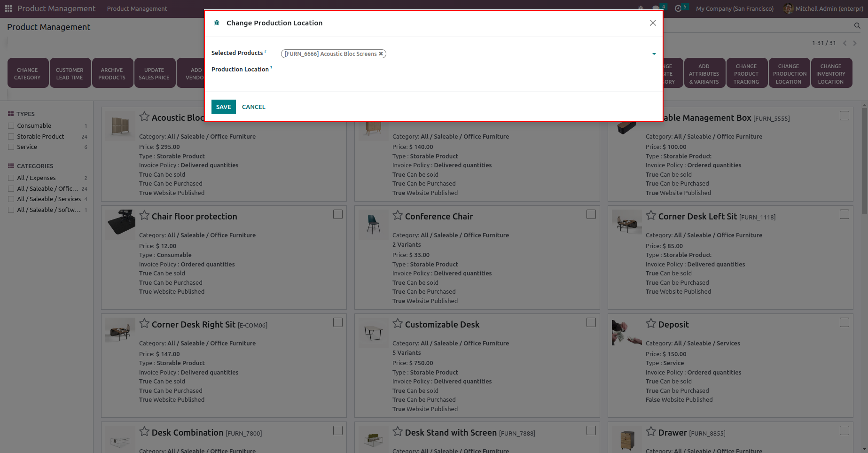Open the activities clock icon

point(678,8)
